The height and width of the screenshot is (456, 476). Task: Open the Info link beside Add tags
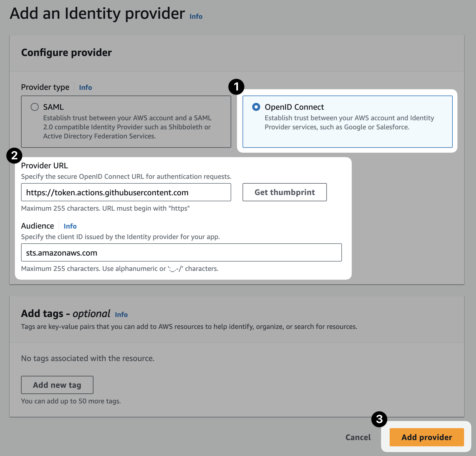pos(121,315)
